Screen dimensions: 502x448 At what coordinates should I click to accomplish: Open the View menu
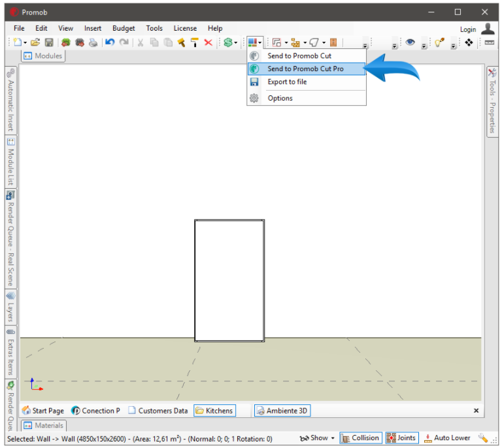65,28
